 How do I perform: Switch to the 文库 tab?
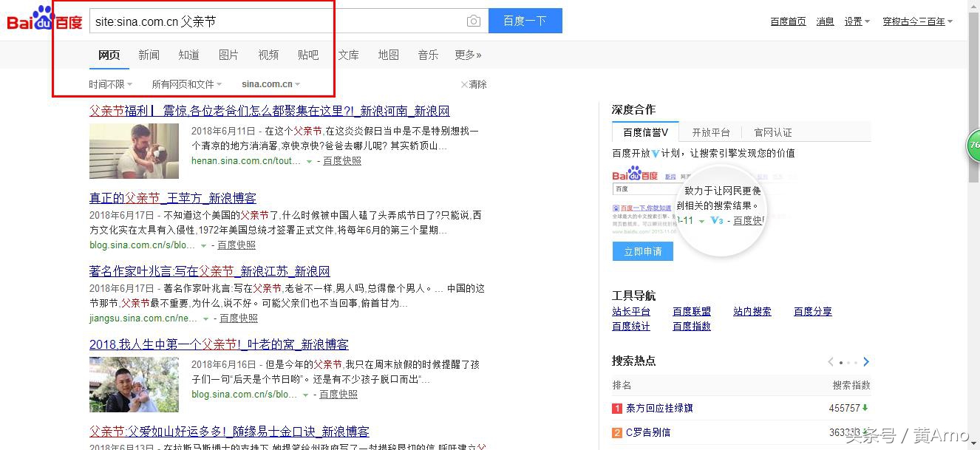click(349, 55)
